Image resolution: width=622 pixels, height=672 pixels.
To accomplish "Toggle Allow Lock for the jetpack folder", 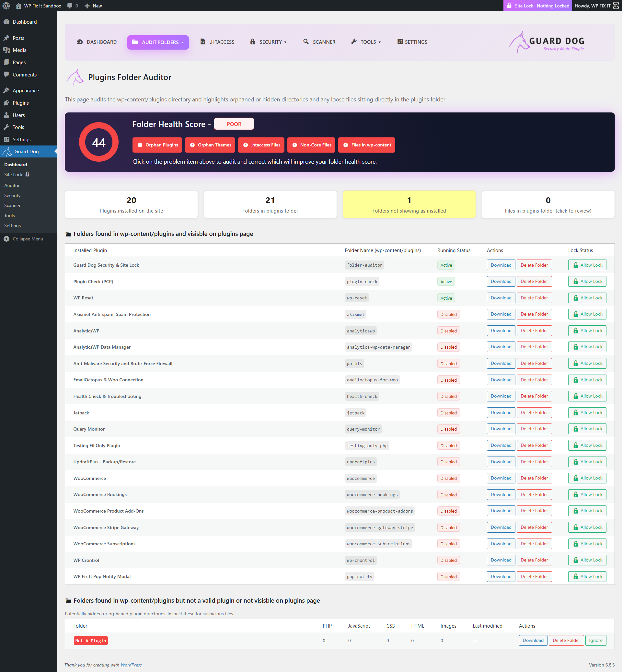I will [587, 412].
